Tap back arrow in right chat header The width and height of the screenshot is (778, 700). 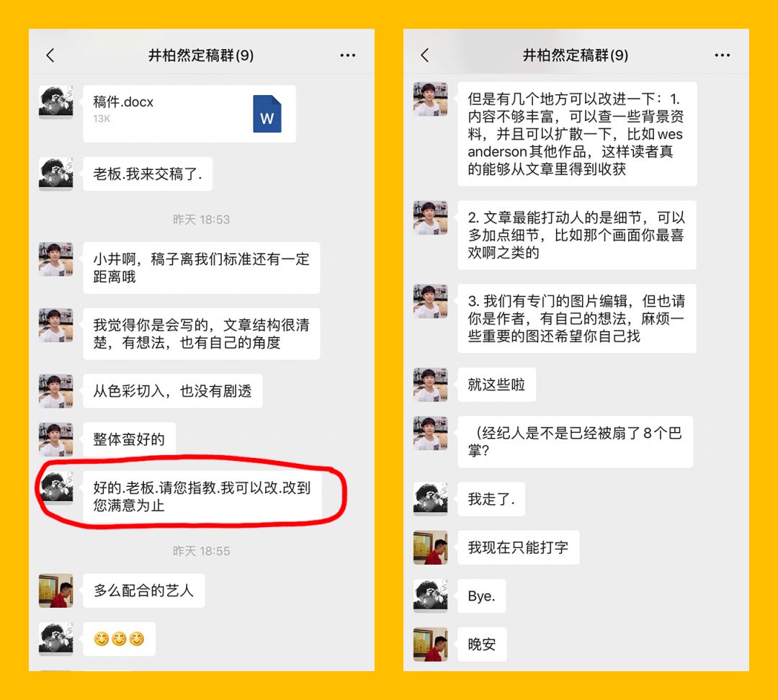tap(425, 55)
